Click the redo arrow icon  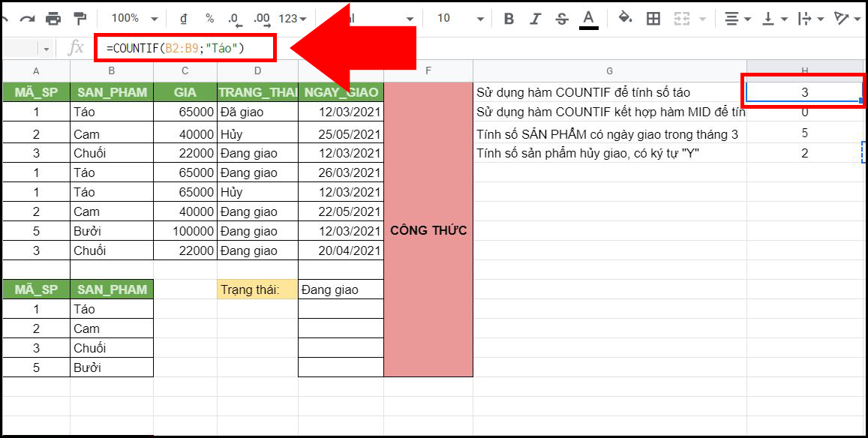(x=27, y=18)
